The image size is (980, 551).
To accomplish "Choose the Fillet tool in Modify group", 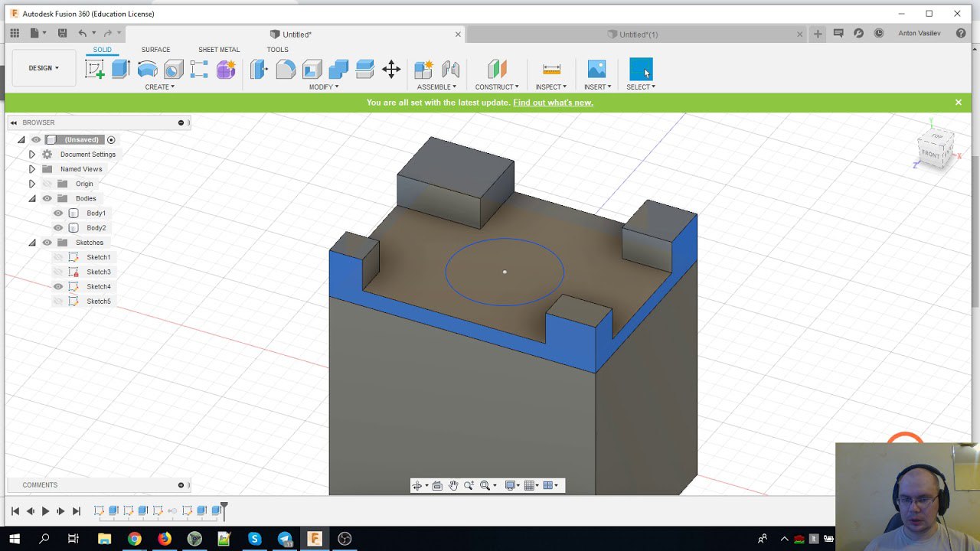I will click(286, 70).
